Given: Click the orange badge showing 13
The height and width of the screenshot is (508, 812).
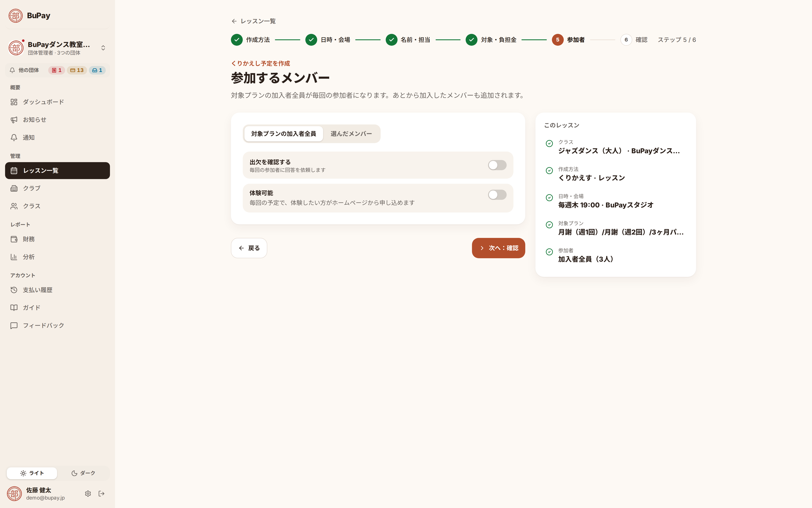Looking at the screenshot, I should point(77,70).
